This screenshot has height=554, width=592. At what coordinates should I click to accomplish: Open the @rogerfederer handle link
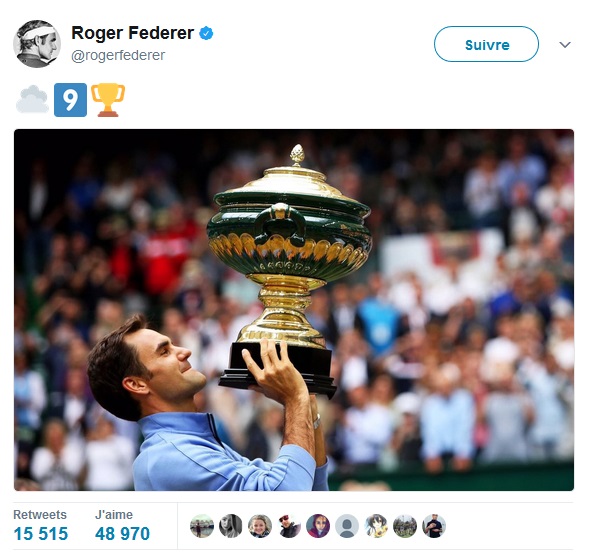click(x=118, y=56)
